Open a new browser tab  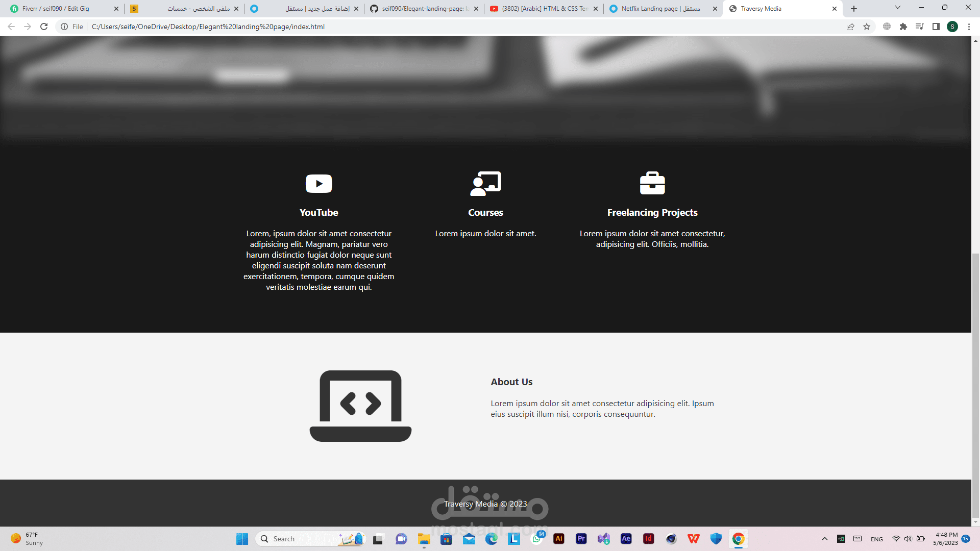click(854, 9)
